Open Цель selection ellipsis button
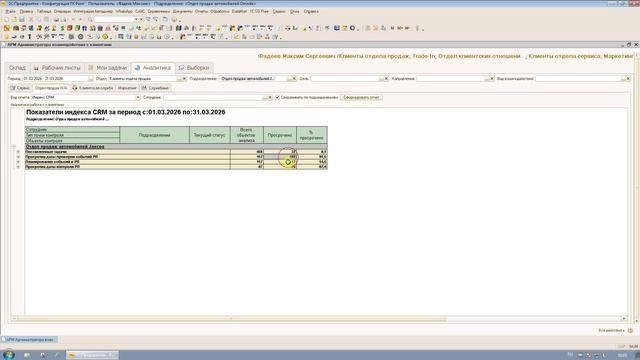This screenshot has height=360, width=640. [x=381, y=78]
